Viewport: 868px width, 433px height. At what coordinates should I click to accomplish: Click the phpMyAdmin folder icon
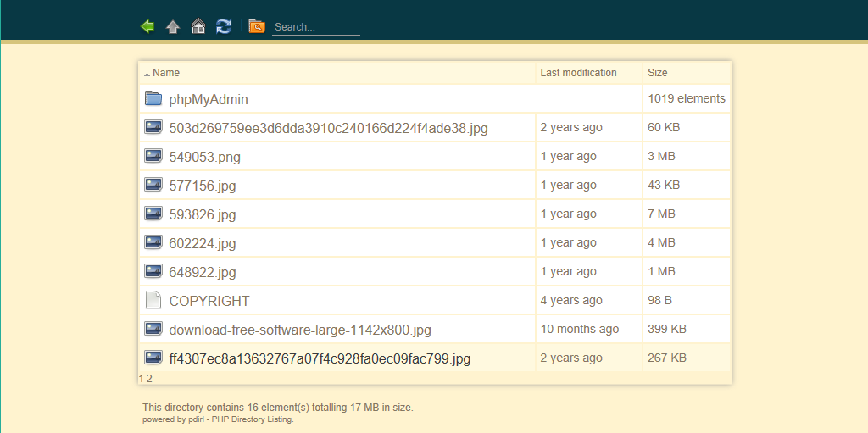[x=153, y=98]
